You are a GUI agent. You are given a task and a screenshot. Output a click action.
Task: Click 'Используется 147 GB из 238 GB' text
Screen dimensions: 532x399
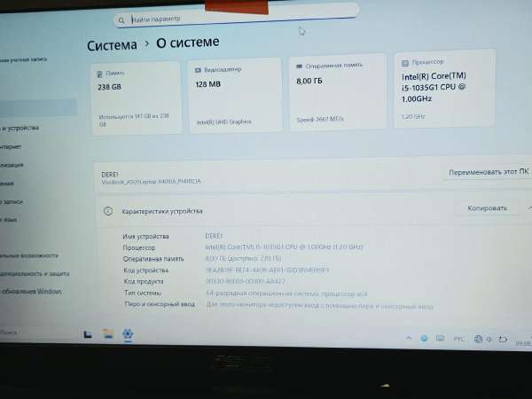[134, 120]
